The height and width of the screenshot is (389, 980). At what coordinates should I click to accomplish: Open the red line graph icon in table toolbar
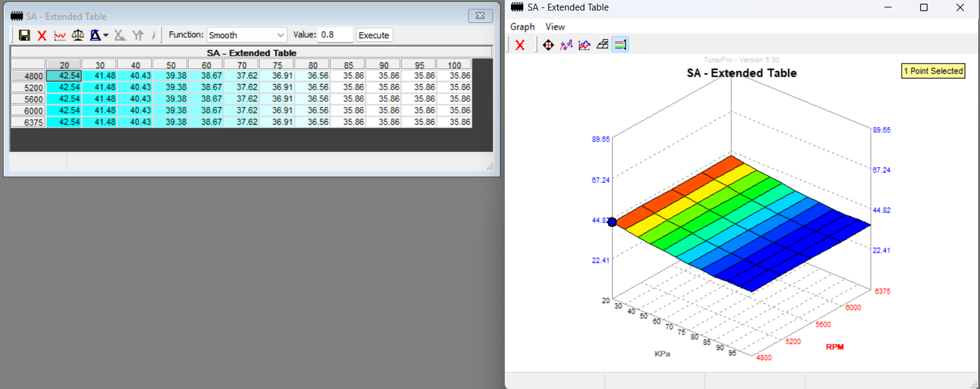(x=60, y=35)
